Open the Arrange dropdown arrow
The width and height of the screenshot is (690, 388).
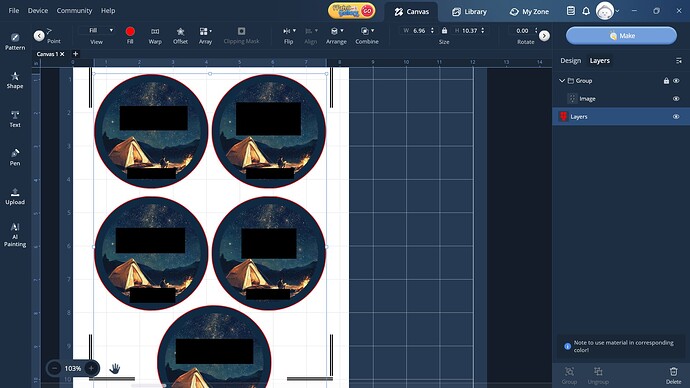coord(342,31)
